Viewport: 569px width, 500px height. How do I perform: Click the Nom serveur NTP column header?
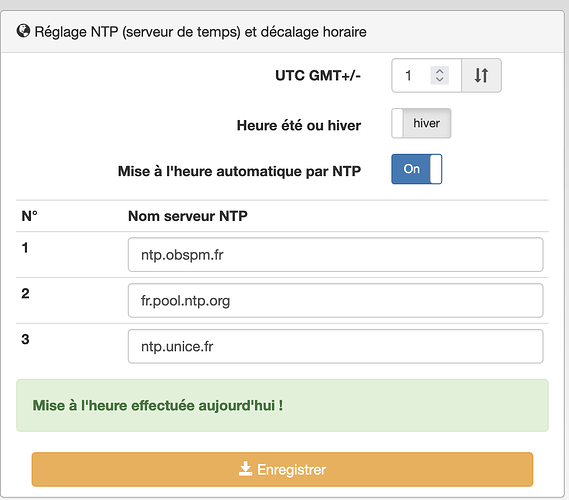188,216
